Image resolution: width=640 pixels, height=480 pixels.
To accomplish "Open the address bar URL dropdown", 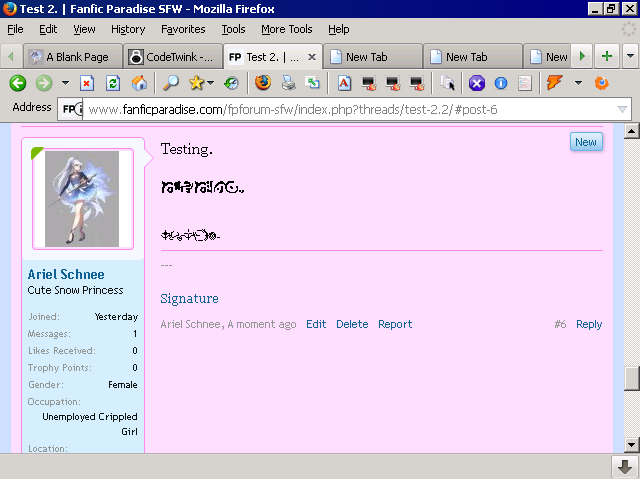I will coord(622,109).
